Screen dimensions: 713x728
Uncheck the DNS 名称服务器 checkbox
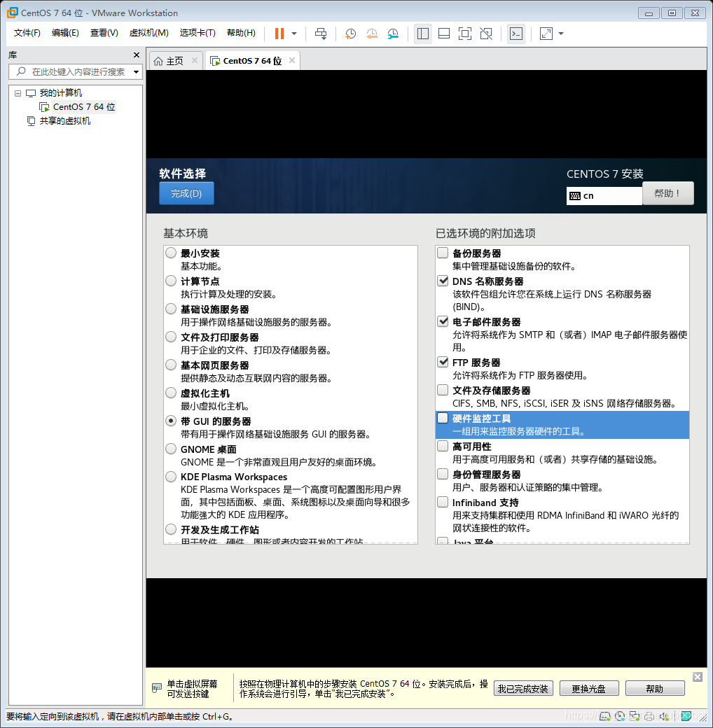[x=443, y=281]
